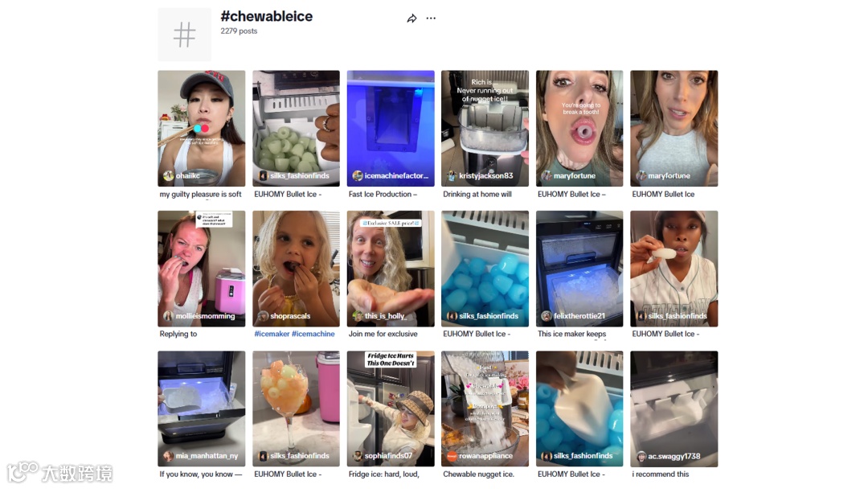The height and width of the screenshot is (489, 868).
Task: Open the three-dot more options menu
Action: (431, 18)
